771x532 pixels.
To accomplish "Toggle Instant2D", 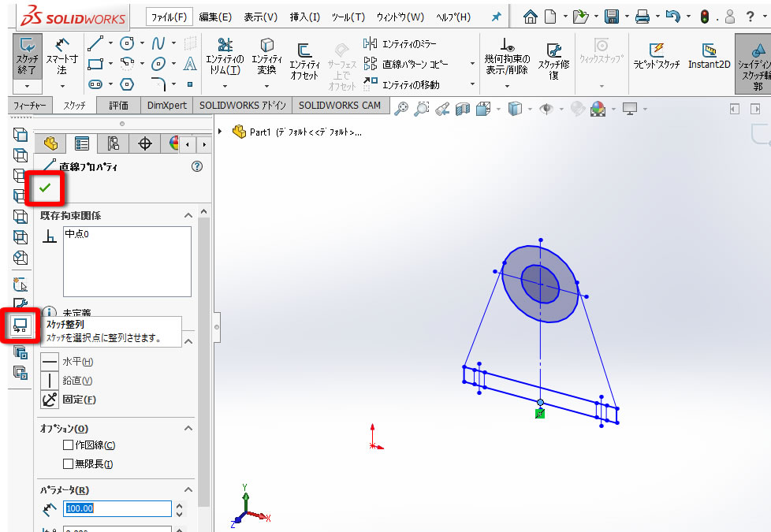I will tap(709, 55).
